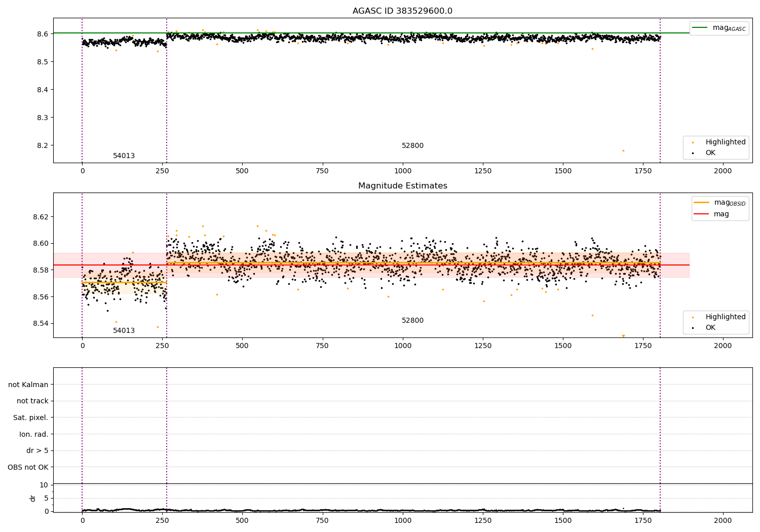Image resolution: width=760 pixels, height=532 pixels.
Task: Click the 8.5 y-axis tick of top plot
Action: (x=43, y=62)
